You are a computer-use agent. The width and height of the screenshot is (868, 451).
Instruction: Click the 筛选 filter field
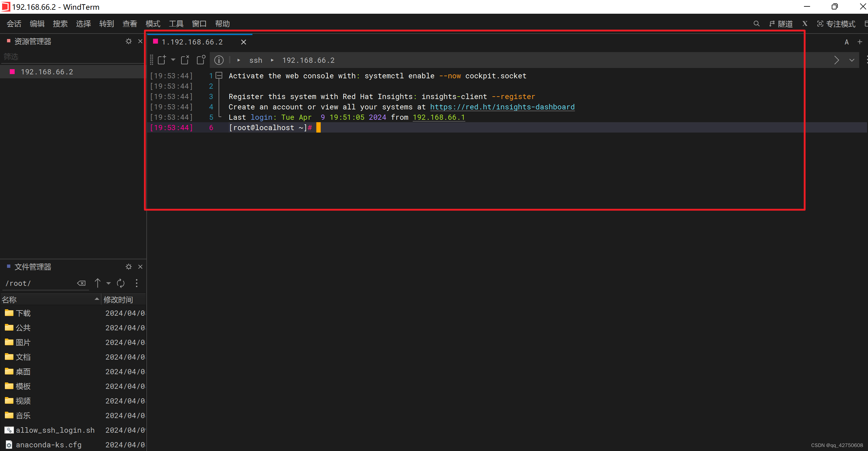click(x=72, y=56)
